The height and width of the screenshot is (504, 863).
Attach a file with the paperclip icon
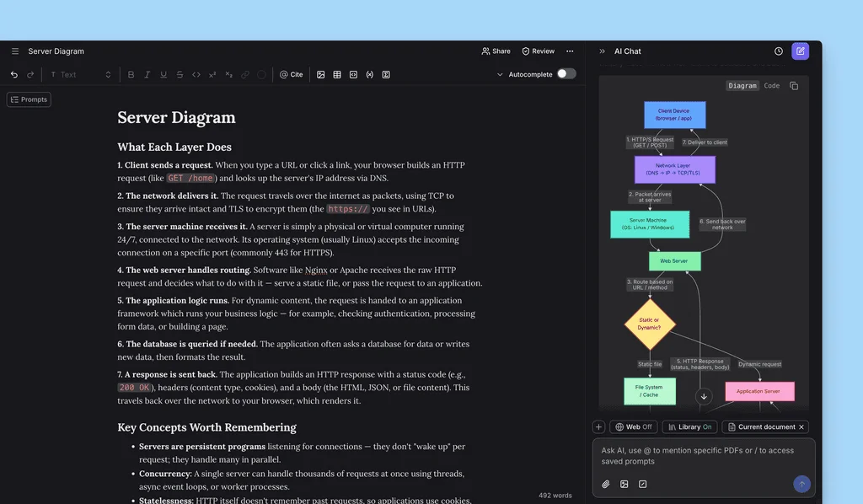(x=605, y=484)
